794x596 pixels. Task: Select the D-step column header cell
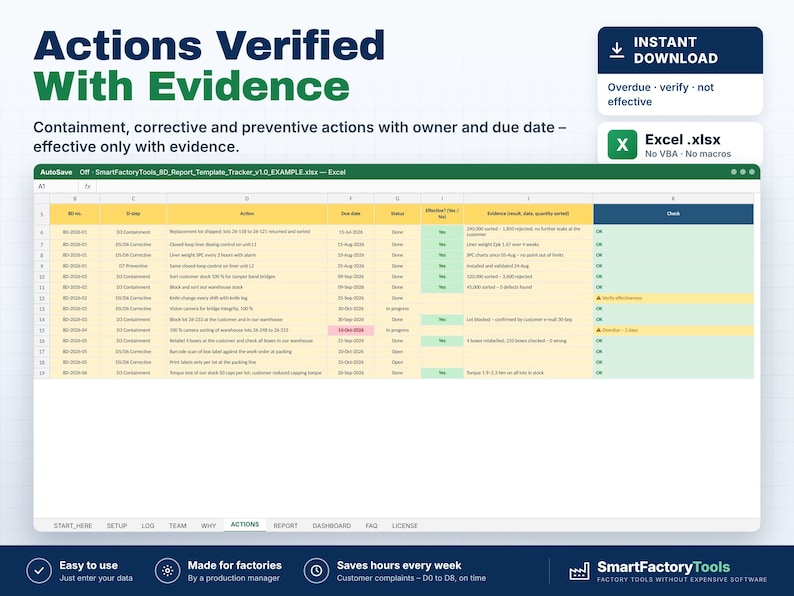pos(133,214)
